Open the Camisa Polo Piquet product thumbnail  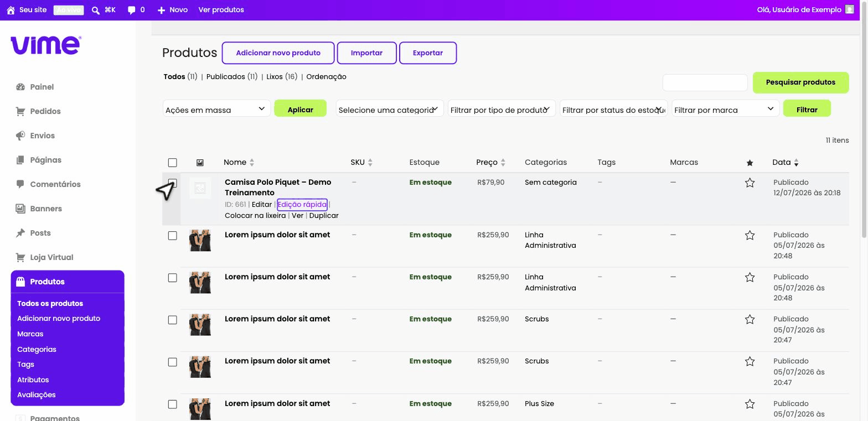point(200,188)
